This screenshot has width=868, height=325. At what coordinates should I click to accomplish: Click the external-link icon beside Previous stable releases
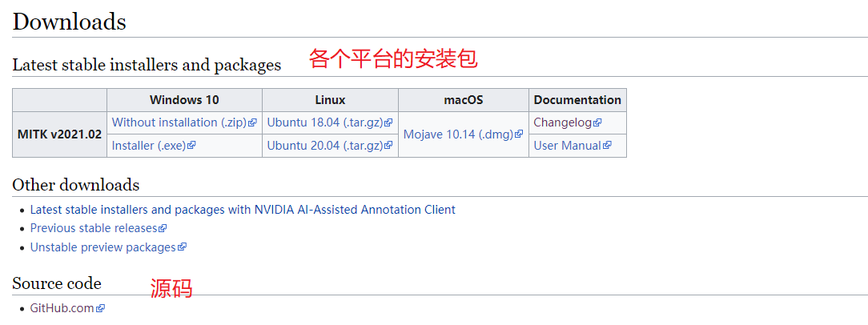point(163,228)
